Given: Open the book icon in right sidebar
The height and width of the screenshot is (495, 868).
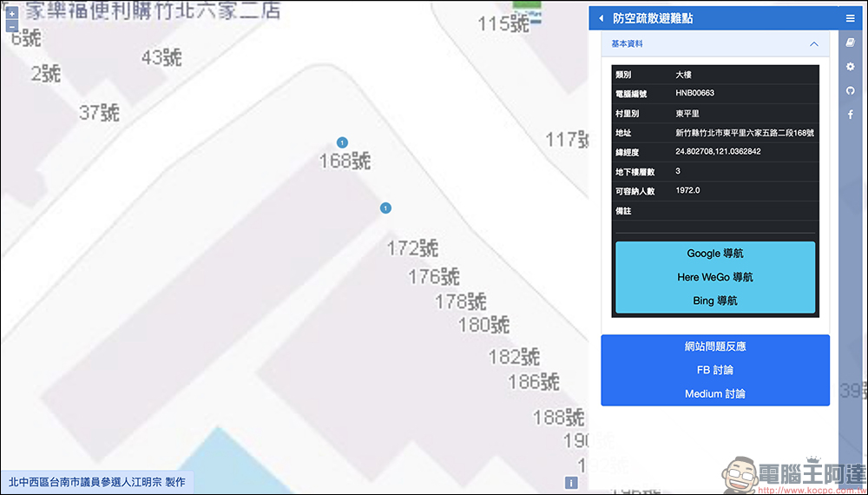Looking at the screenshot, I should (851, 43).
